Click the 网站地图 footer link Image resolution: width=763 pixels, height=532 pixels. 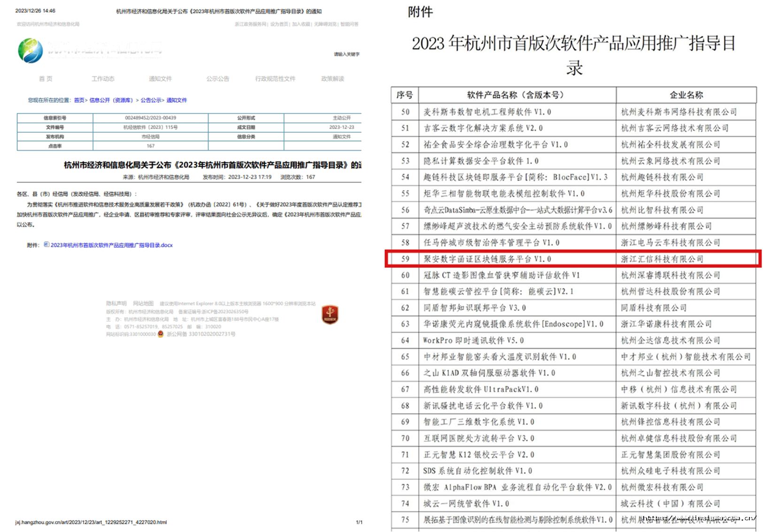[143, 304]
